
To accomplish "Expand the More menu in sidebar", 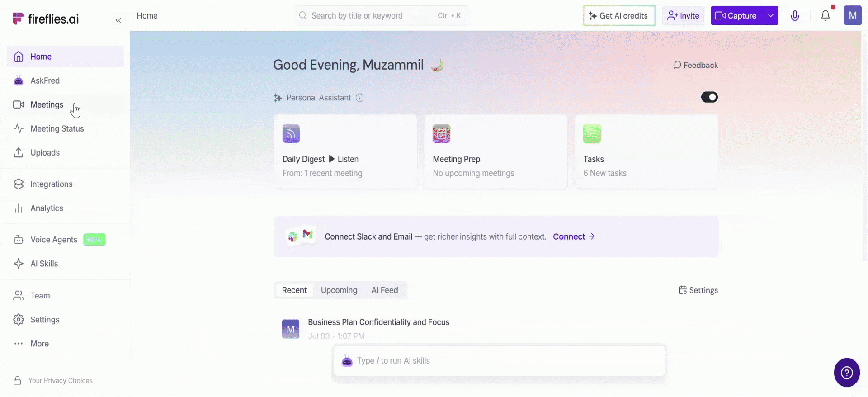I will pos(66,344).
